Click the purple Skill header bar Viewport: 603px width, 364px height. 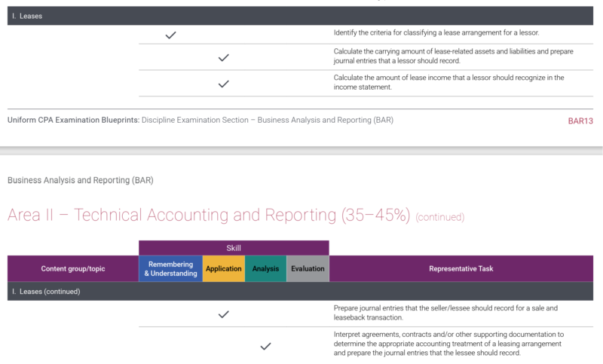pos(234,248)
